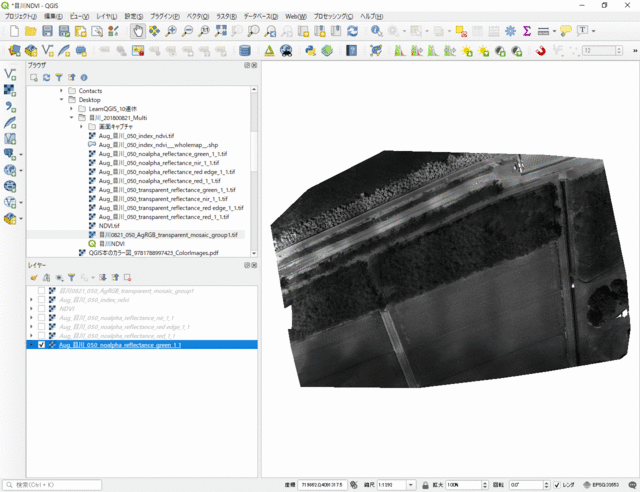Click the Zoom In magnifier tool
This screenshot has width=640, height=492.
[x=171, y=31]
